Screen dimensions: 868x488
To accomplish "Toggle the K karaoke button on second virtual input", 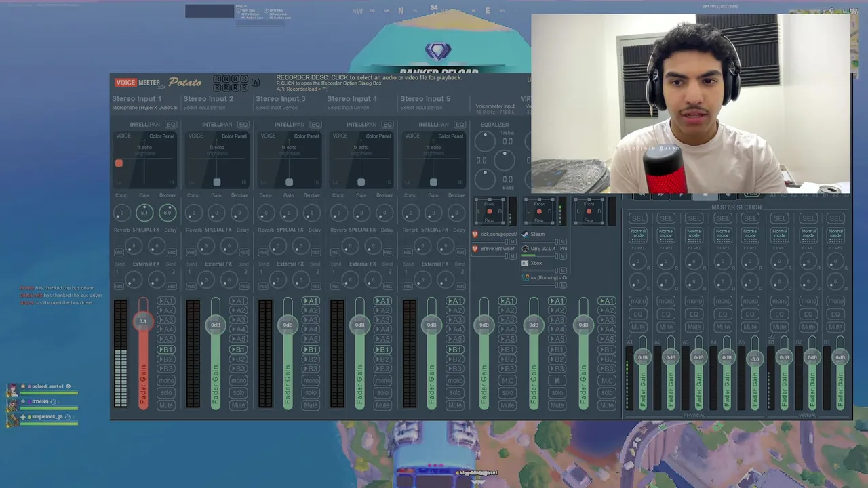I will point(557,381).
